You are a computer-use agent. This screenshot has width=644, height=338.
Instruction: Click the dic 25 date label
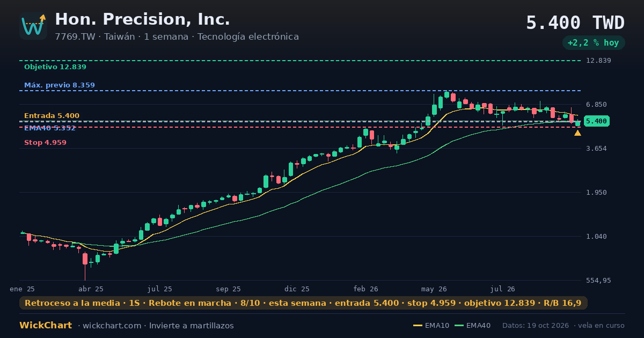point(297,289)
